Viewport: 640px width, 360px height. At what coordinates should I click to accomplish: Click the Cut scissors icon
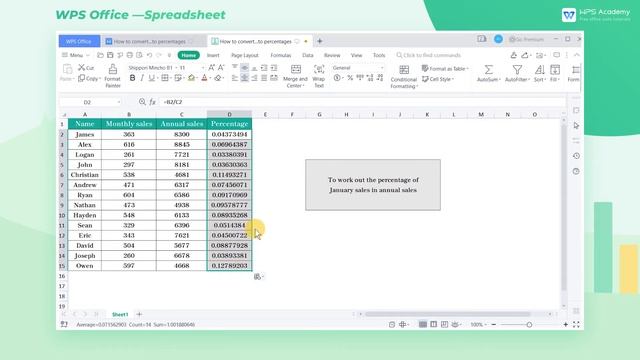(x=82, y=68)
